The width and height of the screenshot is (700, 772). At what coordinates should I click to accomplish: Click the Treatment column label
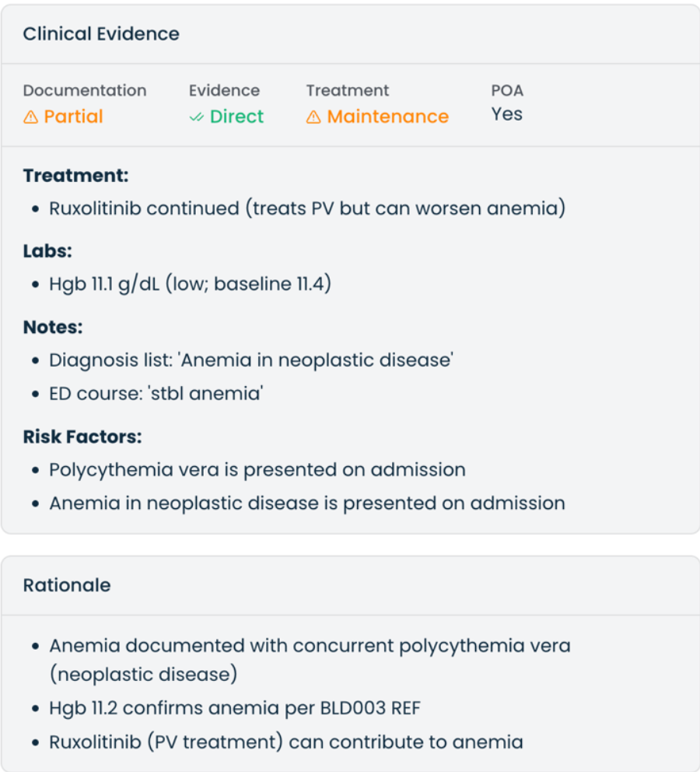coord(348,90)
